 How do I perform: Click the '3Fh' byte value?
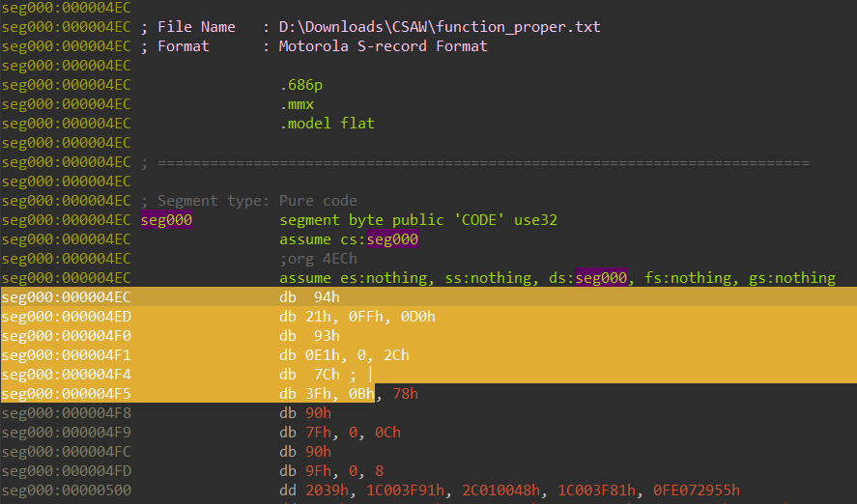pyautogui.click(x=318, y=394)
